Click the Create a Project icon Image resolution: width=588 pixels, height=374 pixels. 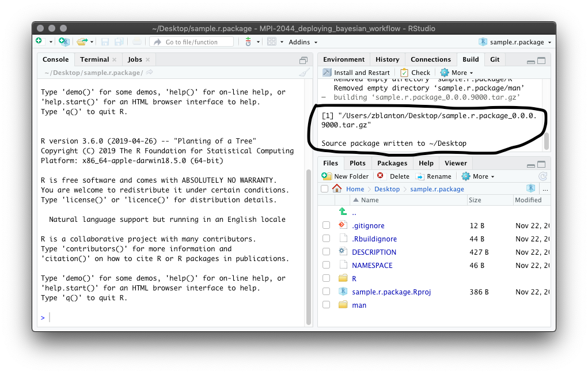(x=64, y=41)
